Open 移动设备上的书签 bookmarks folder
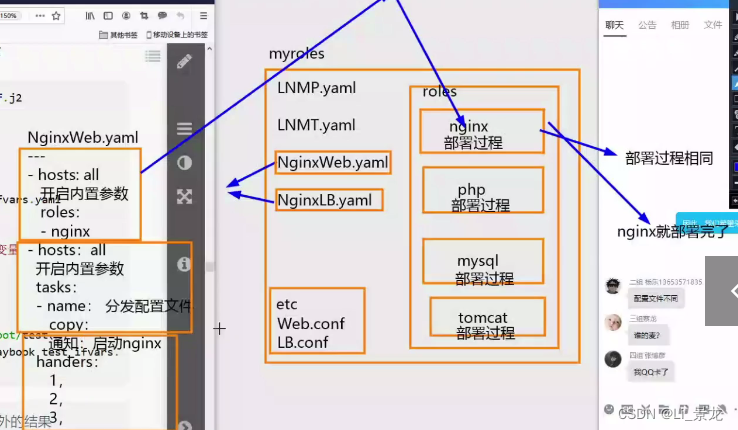 tap(177, 35)
